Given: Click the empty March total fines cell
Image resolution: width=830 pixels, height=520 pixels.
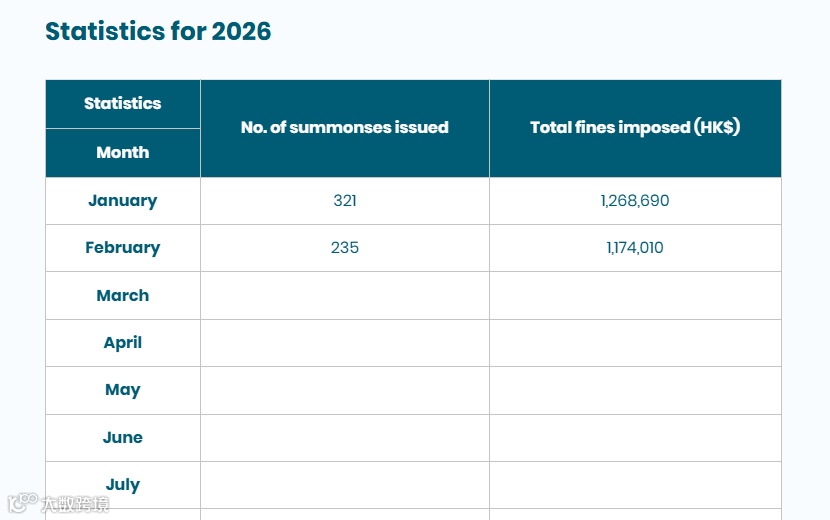Looking at the screenshot, I should click(635, 296).
